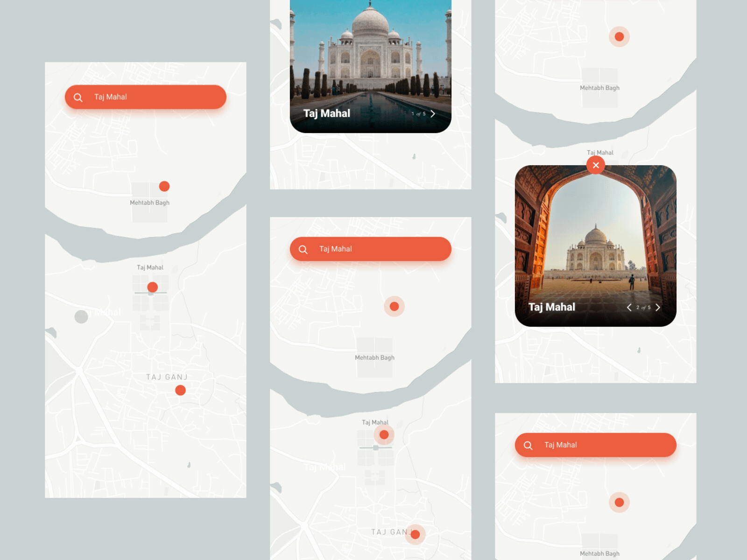This screenshot has width=747, height=560.
Task: Click the pin in the Taj Ganj area
Action: coord(180,390)
